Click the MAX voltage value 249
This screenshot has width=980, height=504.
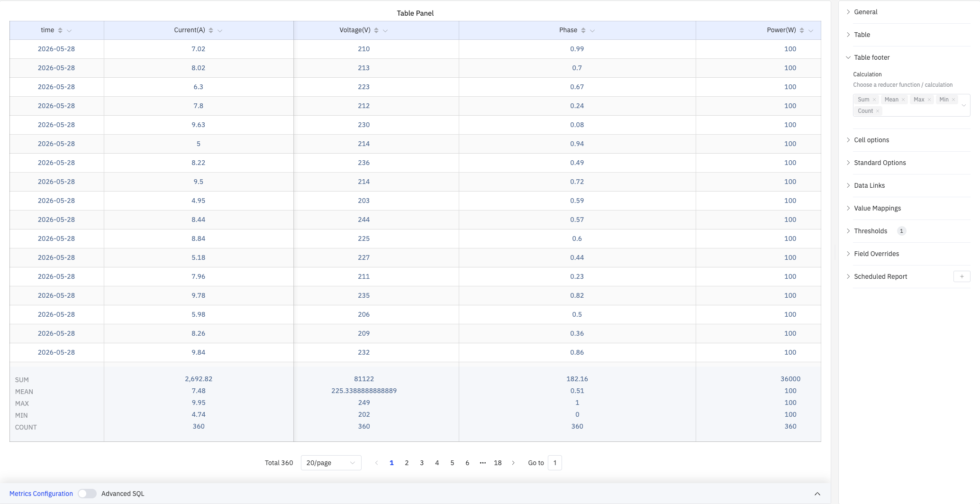pos(364,403)
